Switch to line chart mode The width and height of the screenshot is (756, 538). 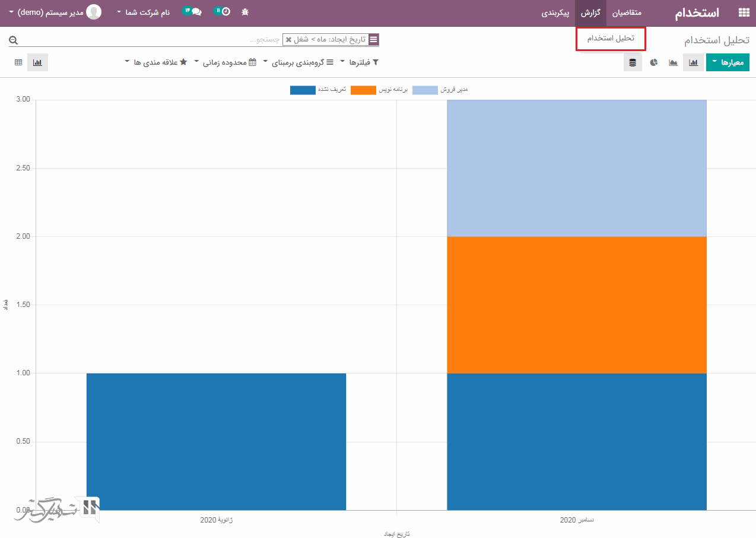[x=674, y=62]
